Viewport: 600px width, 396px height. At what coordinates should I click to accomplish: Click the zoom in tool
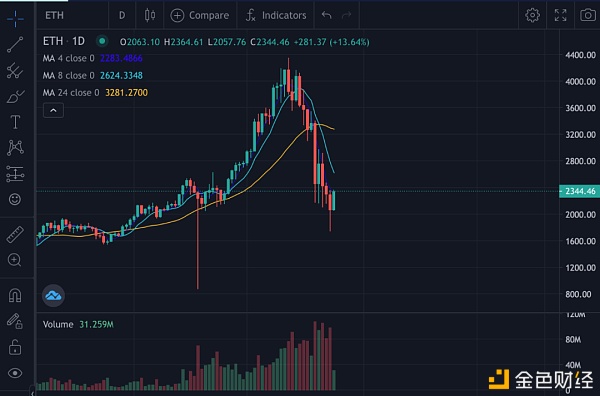15,260
